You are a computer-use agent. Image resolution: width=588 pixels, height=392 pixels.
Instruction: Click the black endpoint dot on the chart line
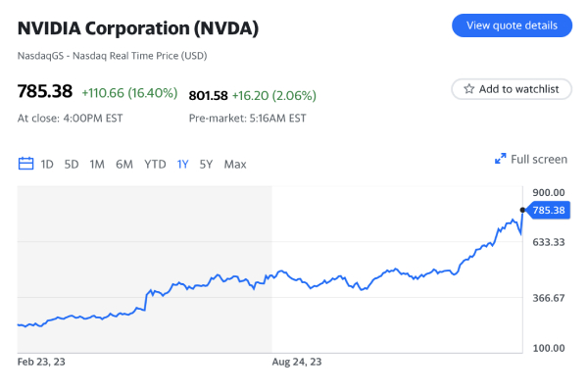[x=522, y=210]
